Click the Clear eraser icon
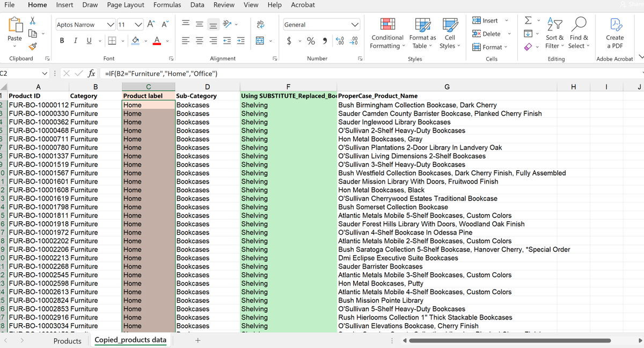The image size is (644, 348). (x=528, y=47)
